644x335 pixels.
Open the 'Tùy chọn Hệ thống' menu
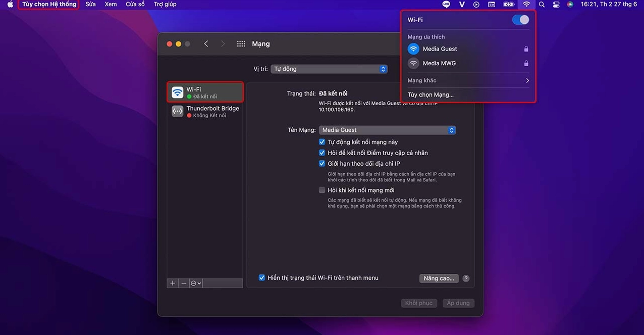pyautogui.click(x=49, y=5)
